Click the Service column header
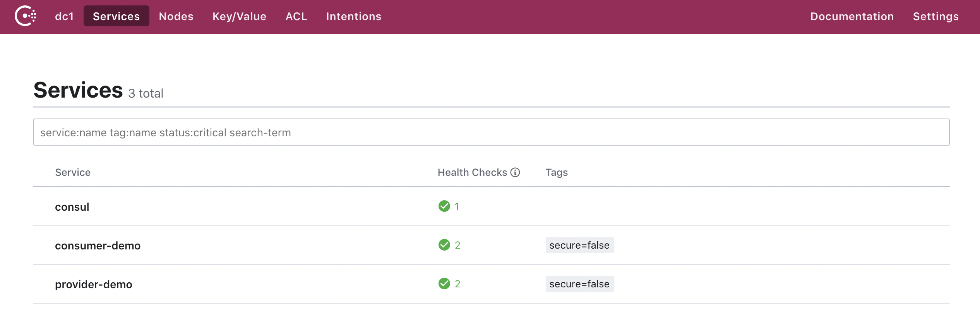 point(73,172)
